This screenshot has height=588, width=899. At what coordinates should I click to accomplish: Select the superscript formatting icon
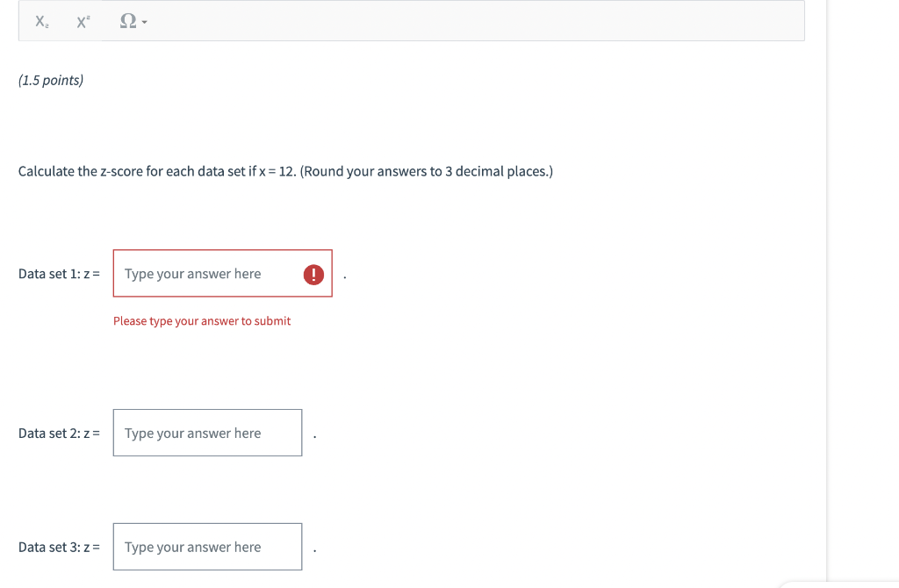[x=82, y=21]
